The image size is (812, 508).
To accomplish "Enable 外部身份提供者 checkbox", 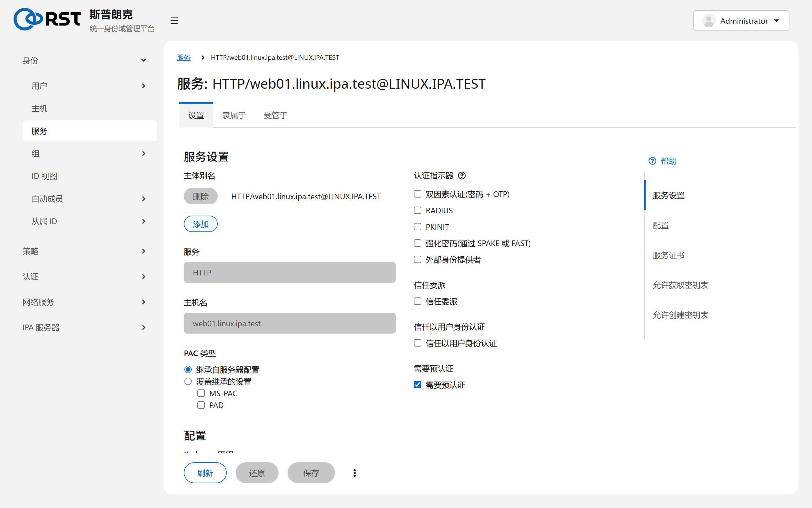I will pyautogui.click(x=417, y=259).
